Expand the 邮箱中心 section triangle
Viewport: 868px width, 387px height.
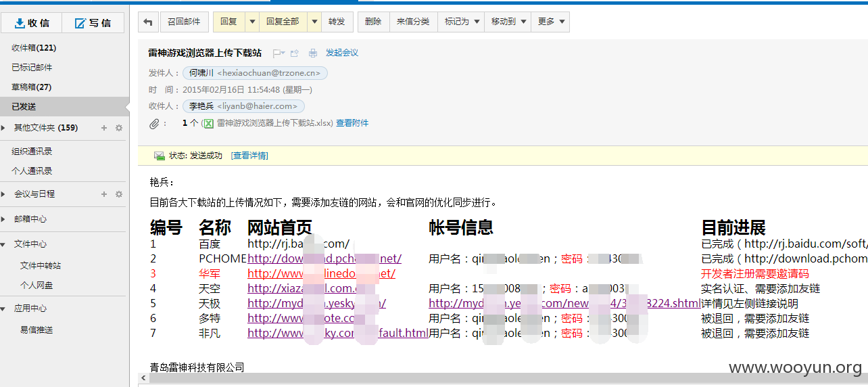click(5, 219)
